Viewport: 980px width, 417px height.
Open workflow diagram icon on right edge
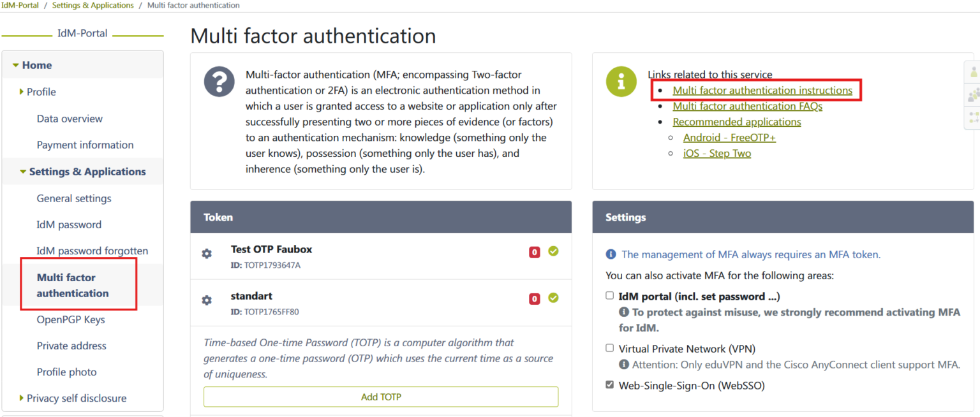[x=974, y=117]
